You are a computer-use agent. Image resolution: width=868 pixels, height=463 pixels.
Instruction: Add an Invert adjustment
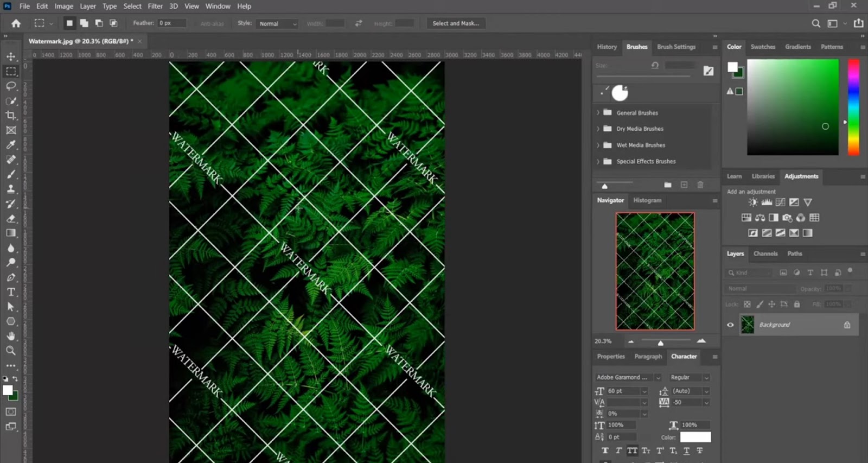753,233
